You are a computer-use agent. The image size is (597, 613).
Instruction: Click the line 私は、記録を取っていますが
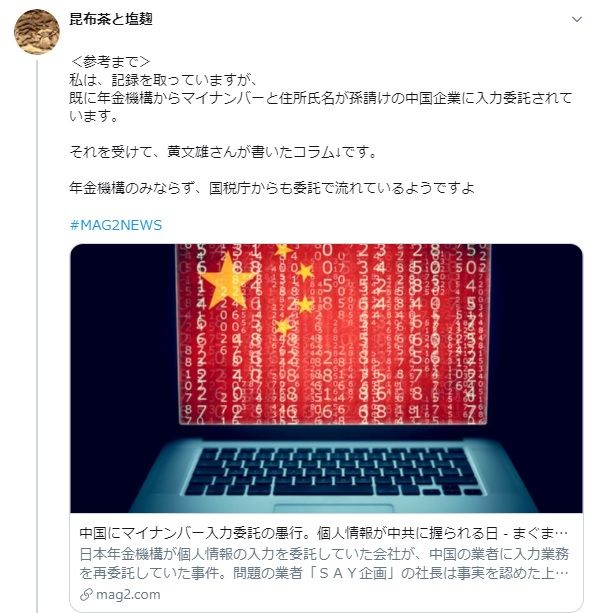tap(163, 80)
